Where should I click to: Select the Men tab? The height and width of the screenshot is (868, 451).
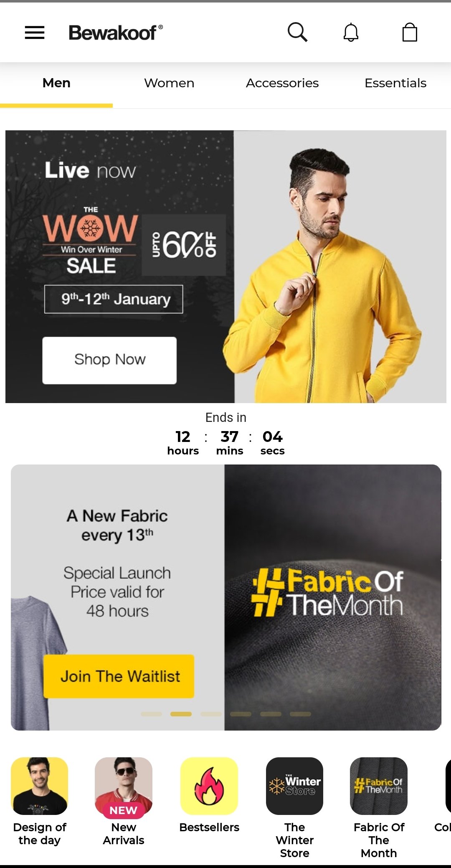tap(56, 83)
